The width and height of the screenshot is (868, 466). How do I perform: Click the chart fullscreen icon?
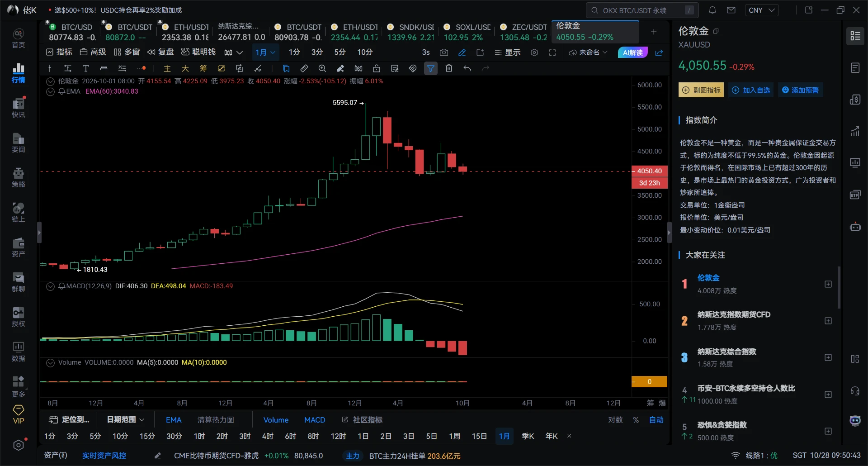click(x=552, y=52)
